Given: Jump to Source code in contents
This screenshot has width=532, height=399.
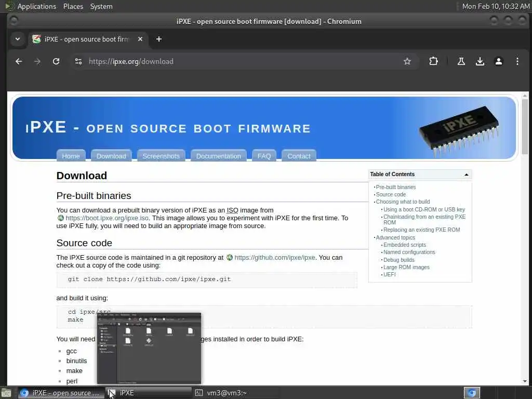Looking at the screenshot, I should (391, 194).
